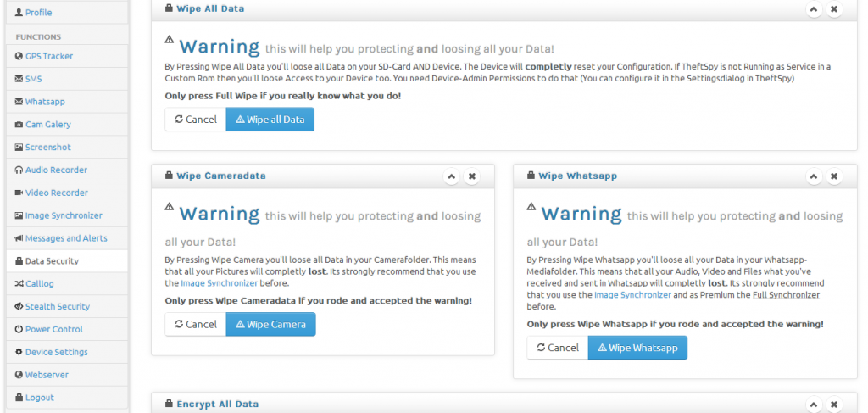Click the Device Settings gear icon

click(19, 352)
